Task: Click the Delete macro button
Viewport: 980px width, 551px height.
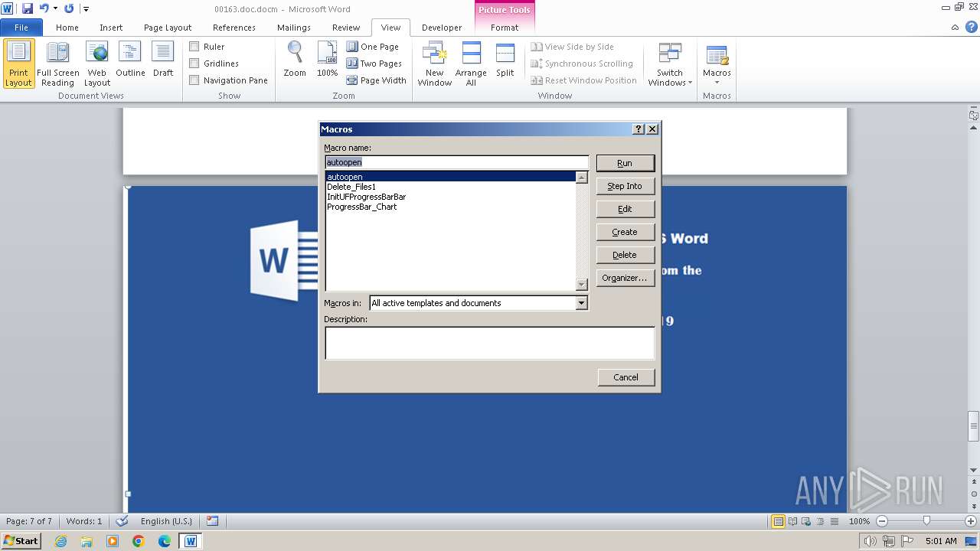Action: click(625, 255)
